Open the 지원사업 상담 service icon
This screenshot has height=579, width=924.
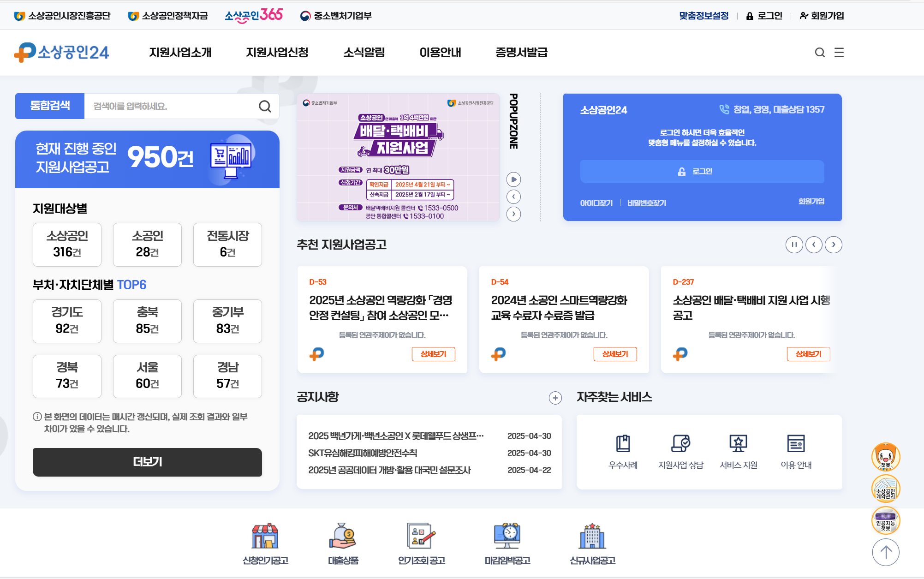tap(680, 443)
